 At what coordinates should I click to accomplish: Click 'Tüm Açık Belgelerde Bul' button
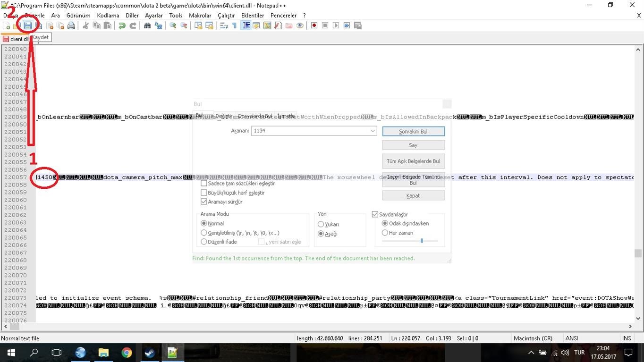point(413,161)
